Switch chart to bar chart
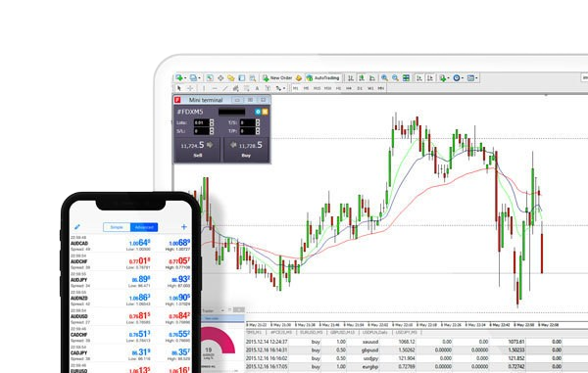Image resolution: width=588 pixels, height=373 pixels. (351, 78)
